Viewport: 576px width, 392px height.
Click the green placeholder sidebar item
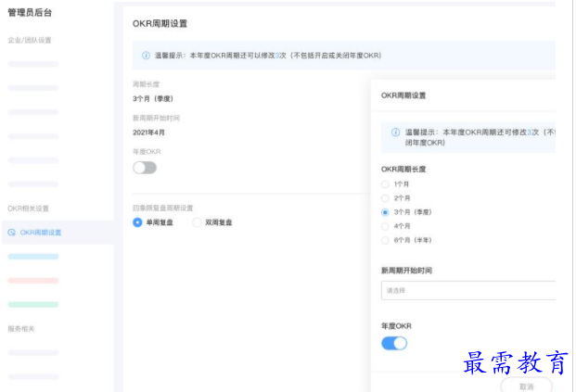[x=33, y=304]
